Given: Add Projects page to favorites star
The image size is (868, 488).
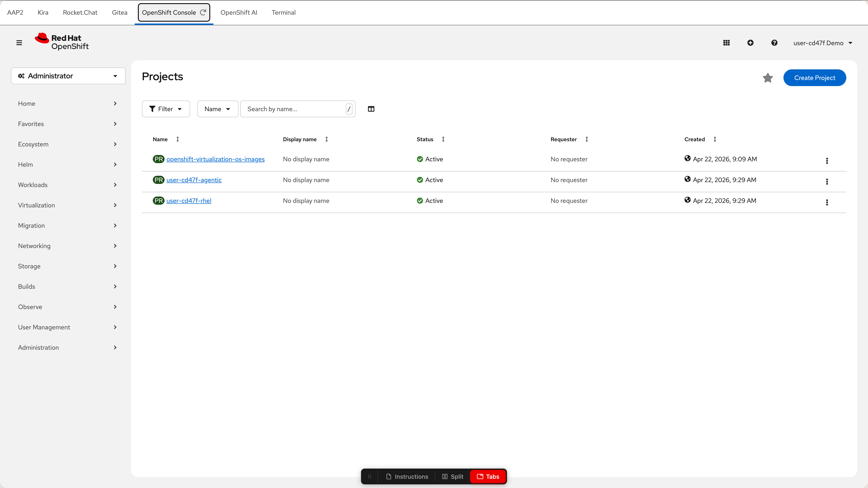Looking at the screenshot, I should tap(768, 78).
